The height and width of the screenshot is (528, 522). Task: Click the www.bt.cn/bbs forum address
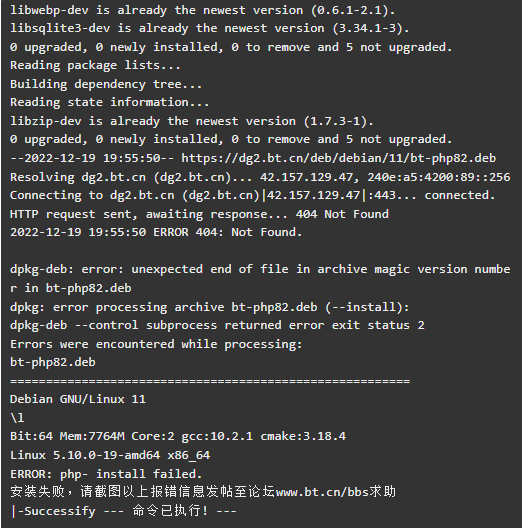(x=322, y=492)
